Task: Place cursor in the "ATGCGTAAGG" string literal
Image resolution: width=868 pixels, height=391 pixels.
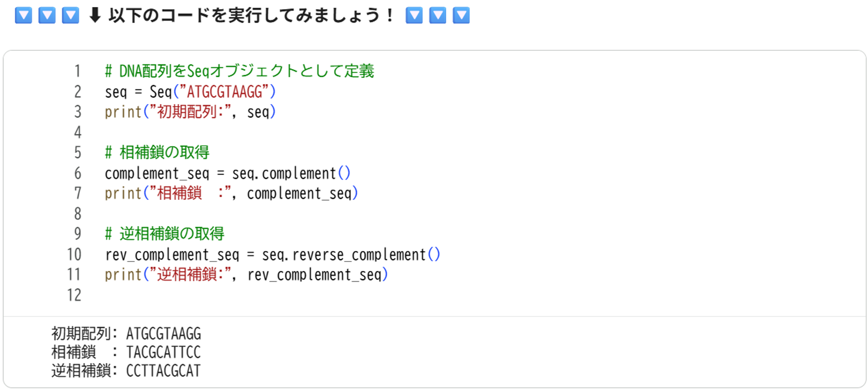Action: (224, 92)
